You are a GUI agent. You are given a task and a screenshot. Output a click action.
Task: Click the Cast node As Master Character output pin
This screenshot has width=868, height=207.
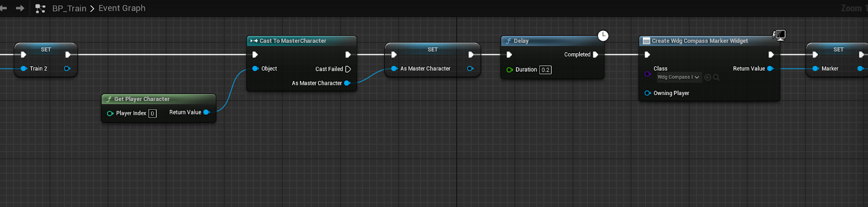[x=347, y=83]
